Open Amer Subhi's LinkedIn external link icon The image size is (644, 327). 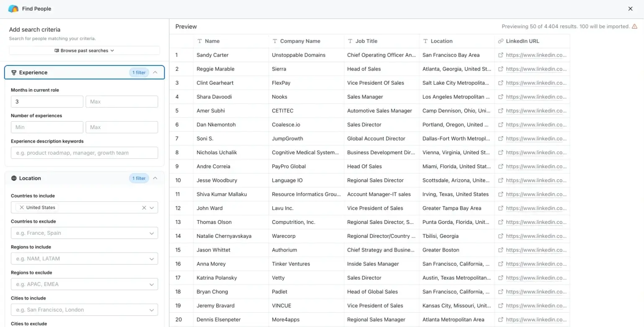click(500, 111)
